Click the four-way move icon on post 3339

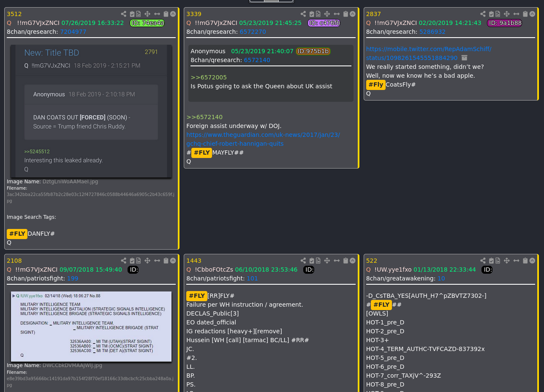coord(327,14)
